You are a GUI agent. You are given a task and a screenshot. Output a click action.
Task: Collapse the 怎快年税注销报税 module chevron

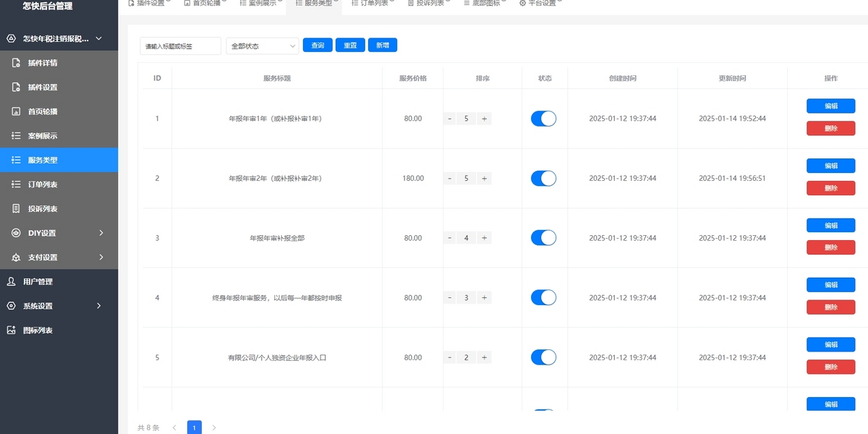[99, 38]
